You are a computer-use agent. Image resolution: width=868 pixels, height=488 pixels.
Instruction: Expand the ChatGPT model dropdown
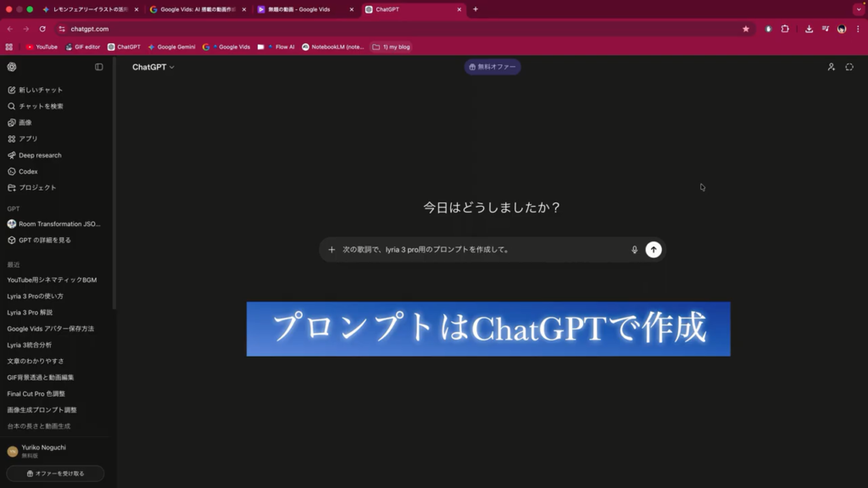coord(153,67)
